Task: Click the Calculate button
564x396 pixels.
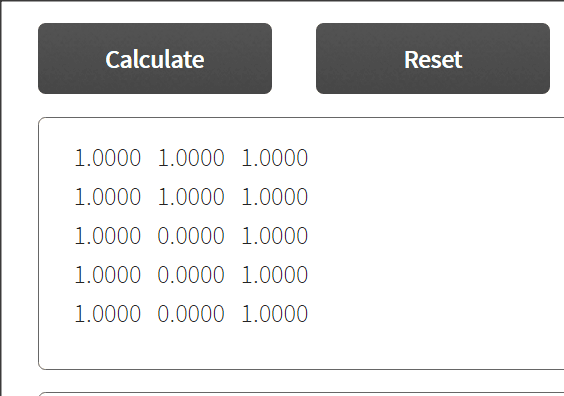Action: [x=155, y=59]
